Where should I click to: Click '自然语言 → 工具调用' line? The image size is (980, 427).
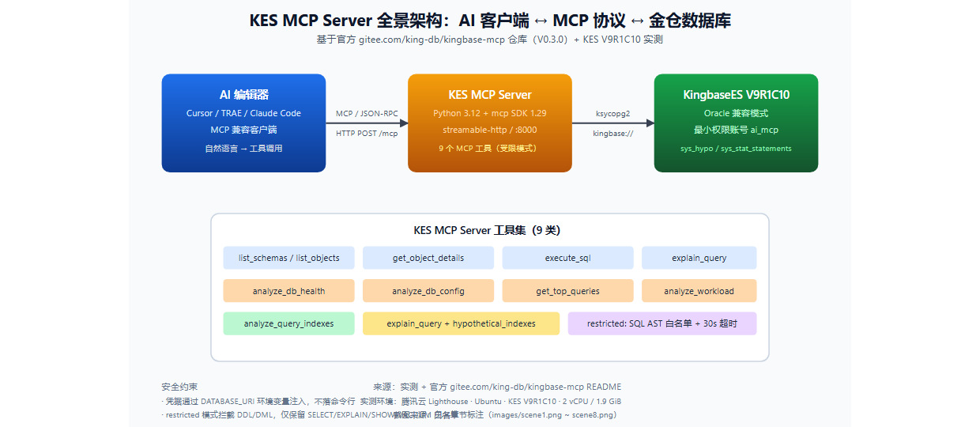pos(243,148)
